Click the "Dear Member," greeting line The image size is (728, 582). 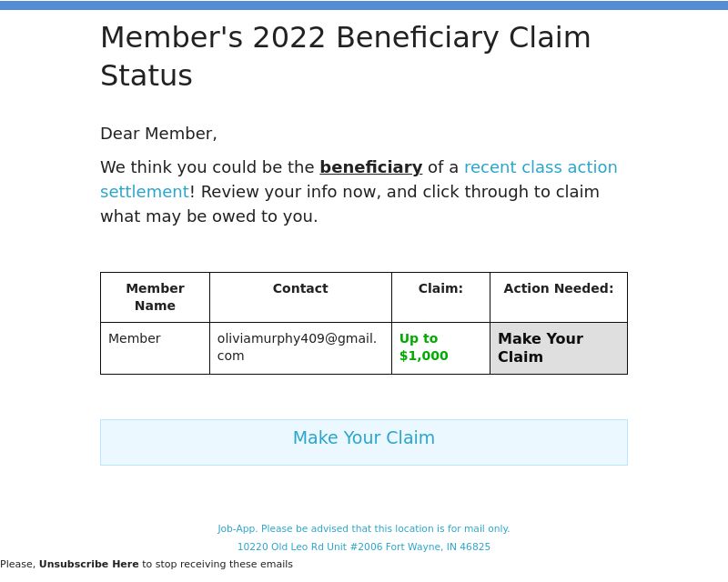click(158, 134)
